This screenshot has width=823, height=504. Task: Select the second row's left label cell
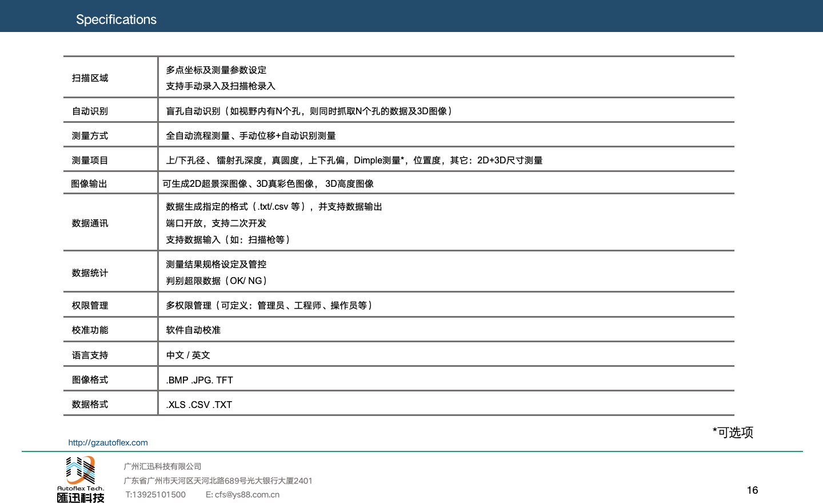click(110, 110)
